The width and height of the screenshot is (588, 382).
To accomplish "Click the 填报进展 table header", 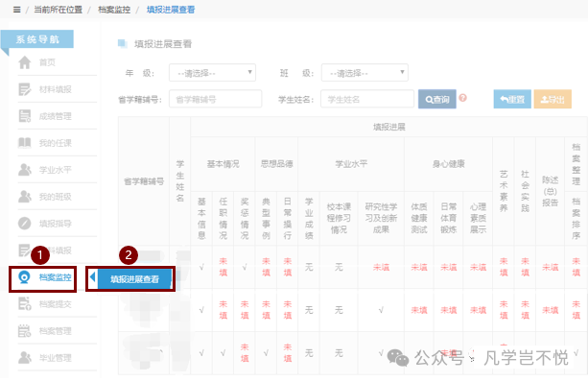I will [x=388, y=127].
